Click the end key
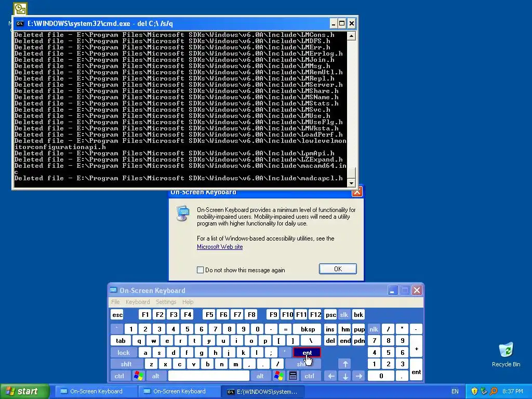This screenshot has height=399, width=532. click(345, 341)
